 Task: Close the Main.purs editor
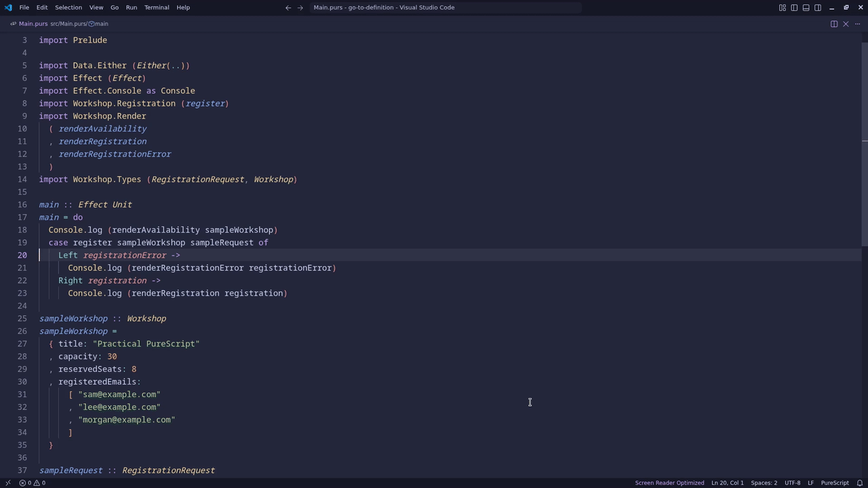846,24
